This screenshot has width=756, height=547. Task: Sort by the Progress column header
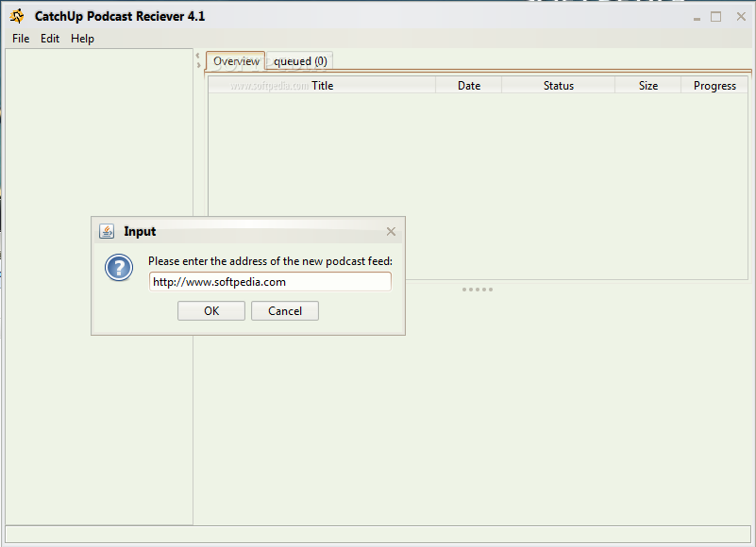click(714, 86)
